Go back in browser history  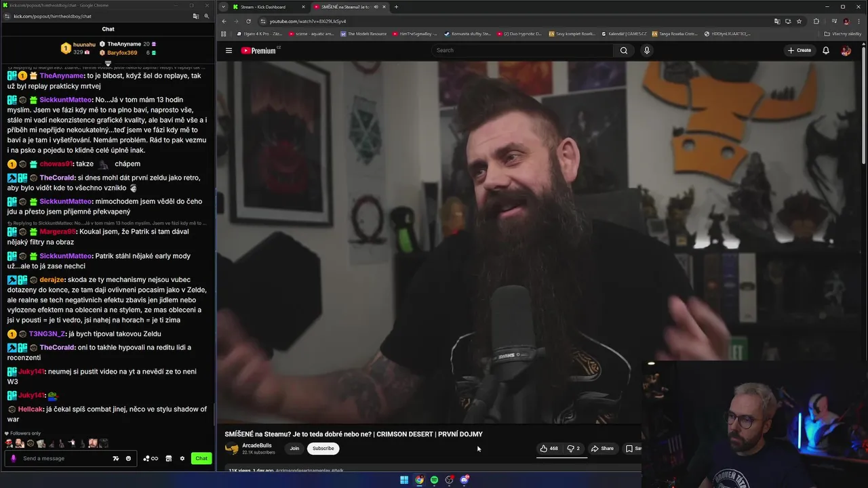click(x=224, y=21)
